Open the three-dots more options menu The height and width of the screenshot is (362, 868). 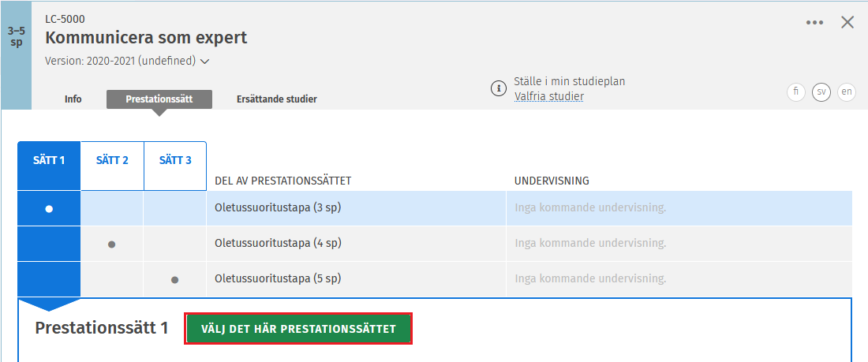pyautogui.click(x=815, y=23)
